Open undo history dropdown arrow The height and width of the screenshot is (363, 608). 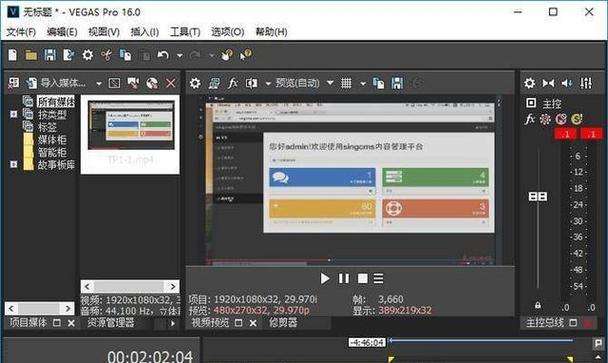click(180, 55)
